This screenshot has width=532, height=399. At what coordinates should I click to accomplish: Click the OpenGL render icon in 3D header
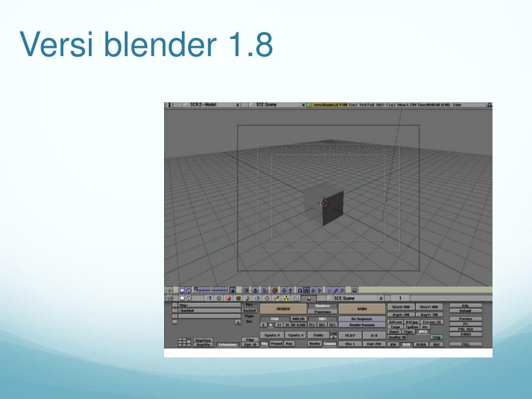tap(354, 290)
